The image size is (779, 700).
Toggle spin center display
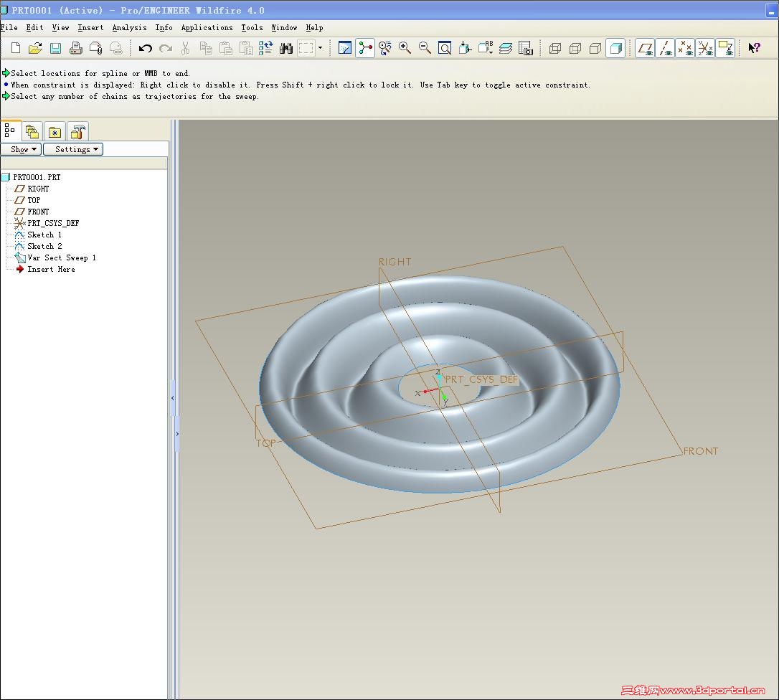click(366, 48)
